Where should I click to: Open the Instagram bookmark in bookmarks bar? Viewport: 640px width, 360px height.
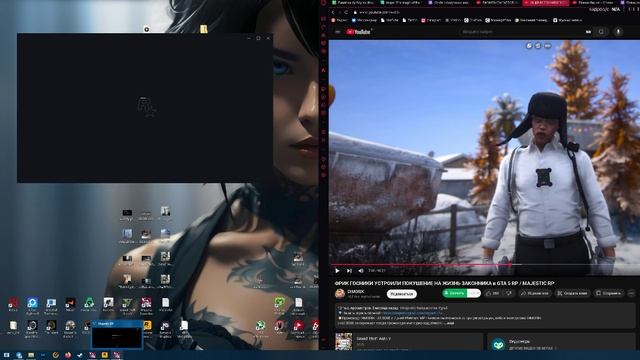tap(431, 20)
